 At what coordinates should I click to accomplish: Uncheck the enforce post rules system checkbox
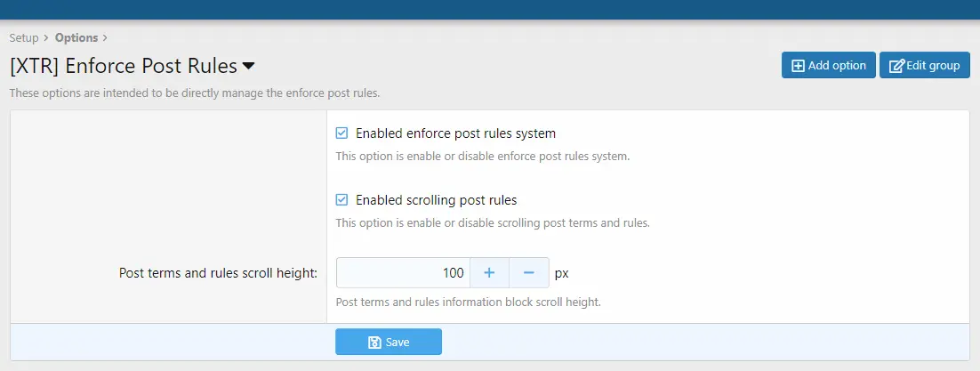pos(341,133)
